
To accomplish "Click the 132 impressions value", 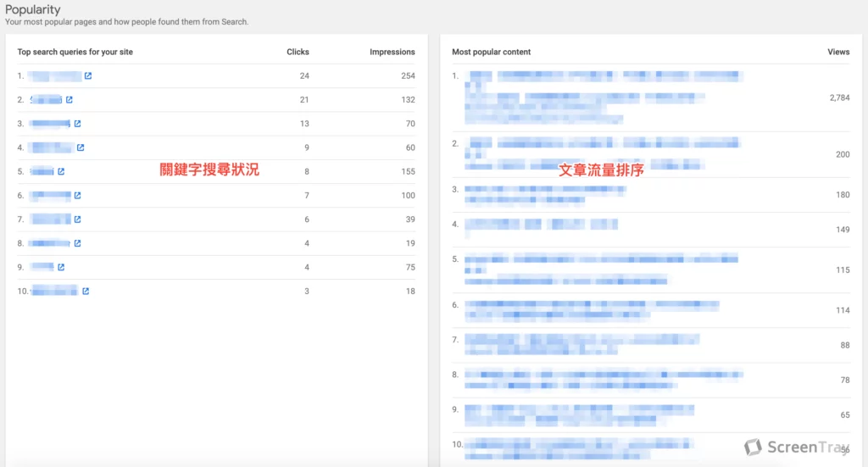I will (408, 100).
